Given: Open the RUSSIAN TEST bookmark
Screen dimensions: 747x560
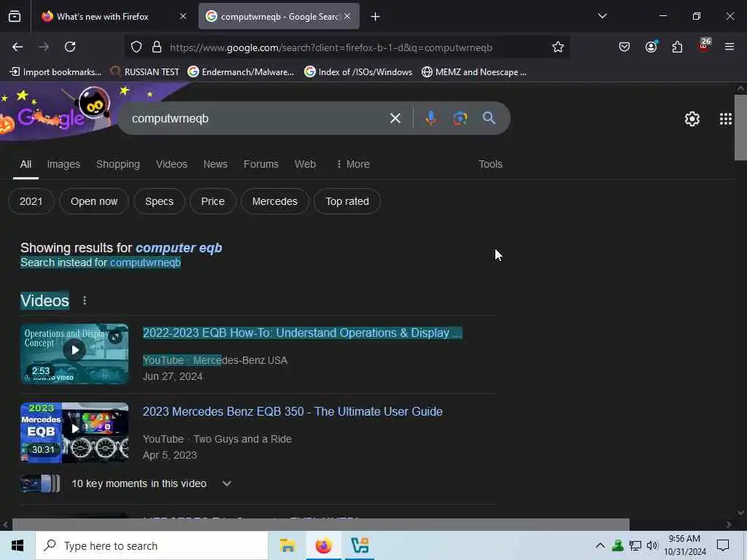Looking at the screenshot, I should 144,72.
